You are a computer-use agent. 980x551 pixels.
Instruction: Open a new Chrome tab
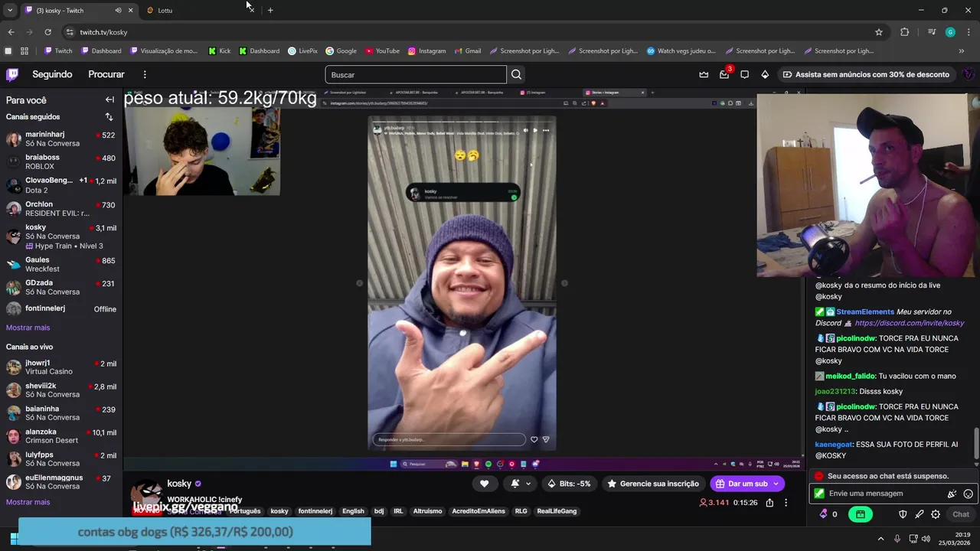[x=270, y=11]
